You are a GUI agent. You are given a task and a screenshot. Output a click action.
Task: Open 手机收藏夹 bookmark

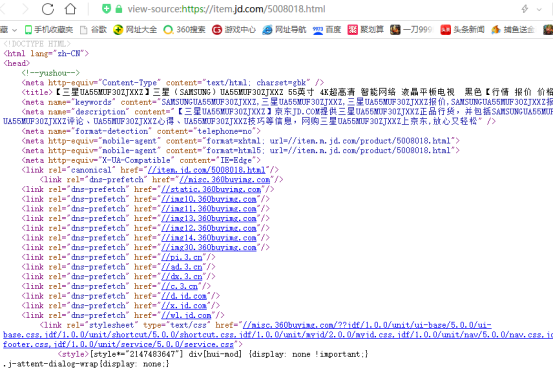[49, 30]
